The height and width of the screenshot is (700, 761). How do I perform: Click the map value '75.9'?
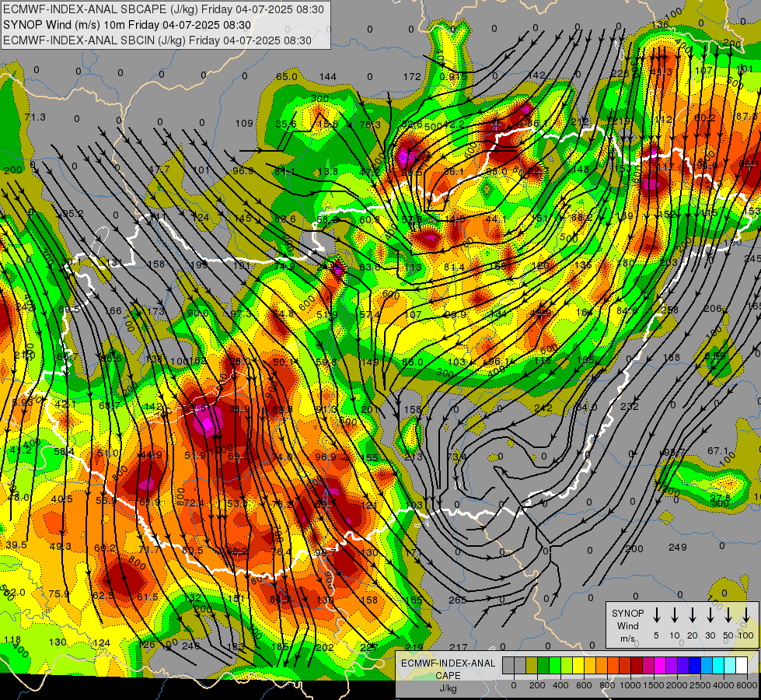pos(59,593)
